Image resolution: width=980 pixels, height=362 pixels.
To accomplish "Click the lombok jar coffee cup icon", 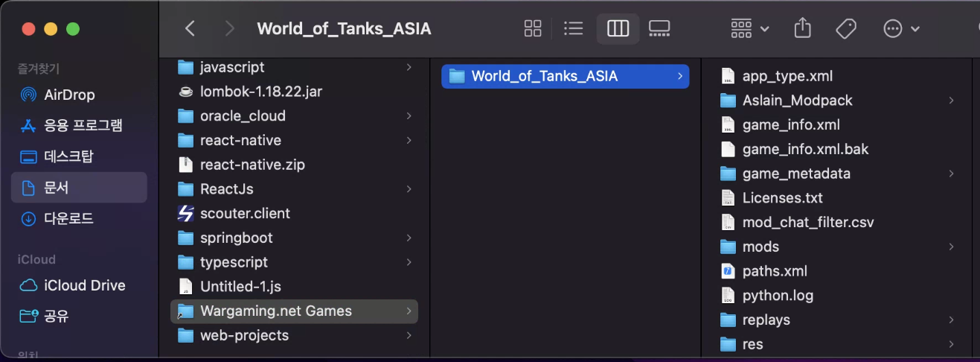I will (x=186, y=92).
